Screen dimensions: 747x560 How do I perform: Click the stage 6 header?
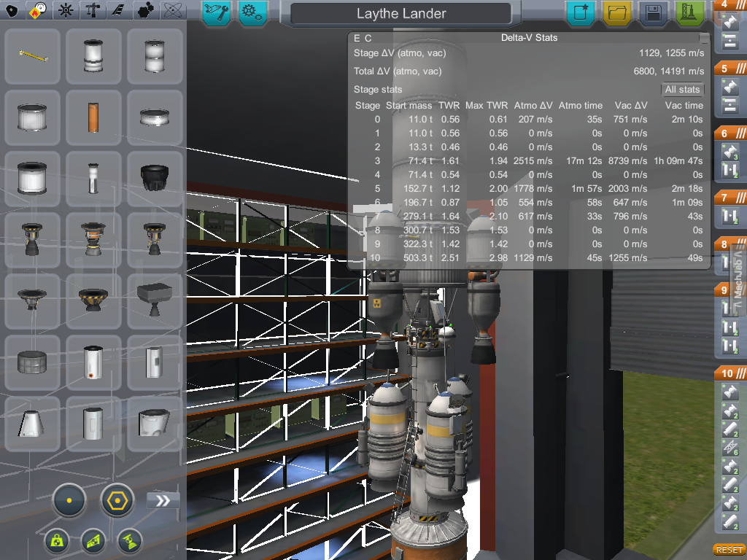730,133
